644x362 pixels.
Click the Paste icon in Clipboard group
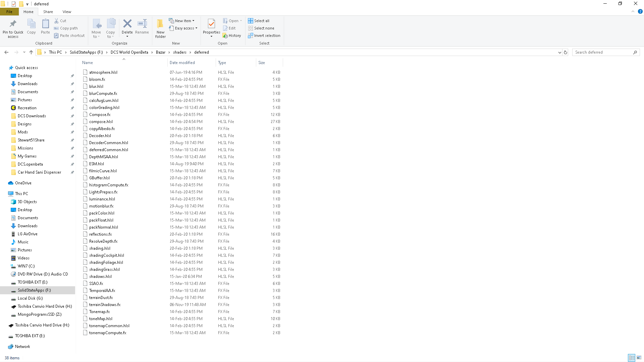tap(45, 26)
